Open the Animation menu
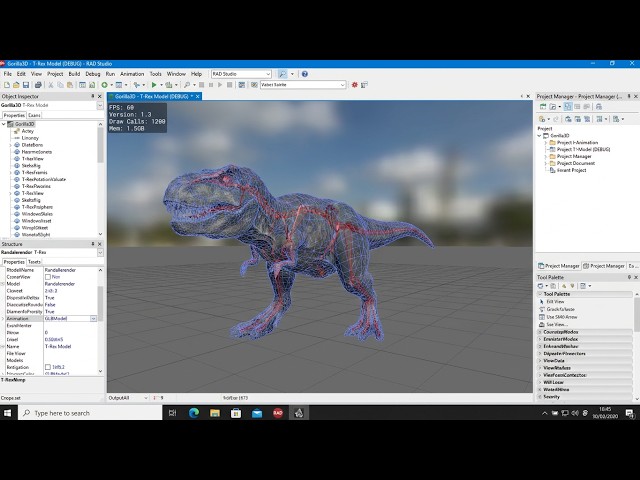Viewport: 640px width, 480px height. 132,74
